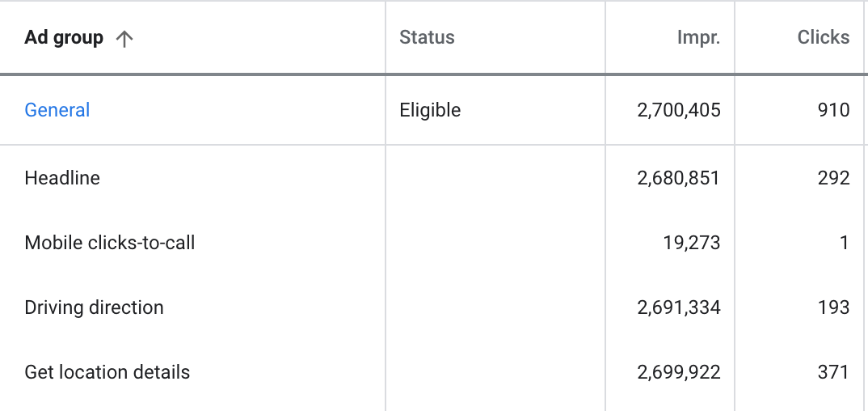
Task: Sort table by Impr. column header
Action: pos(698,38)
